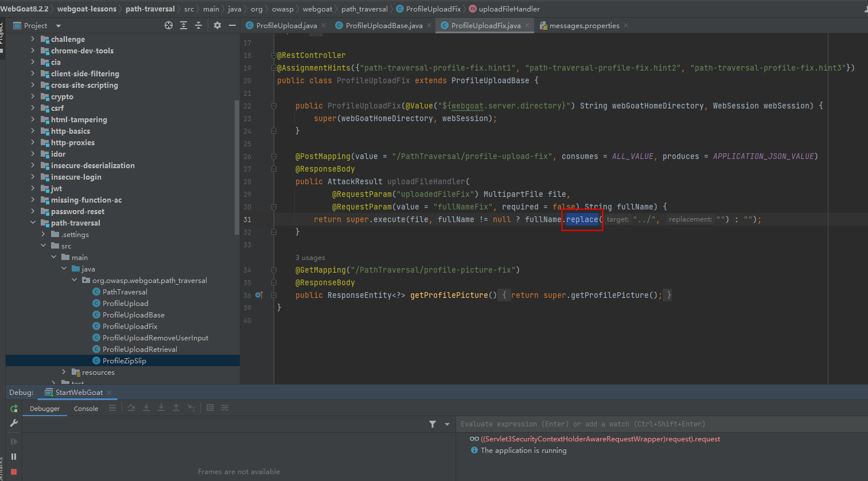Switch to messages.properties tab
The image size is (868, 481).
(584, 26)
